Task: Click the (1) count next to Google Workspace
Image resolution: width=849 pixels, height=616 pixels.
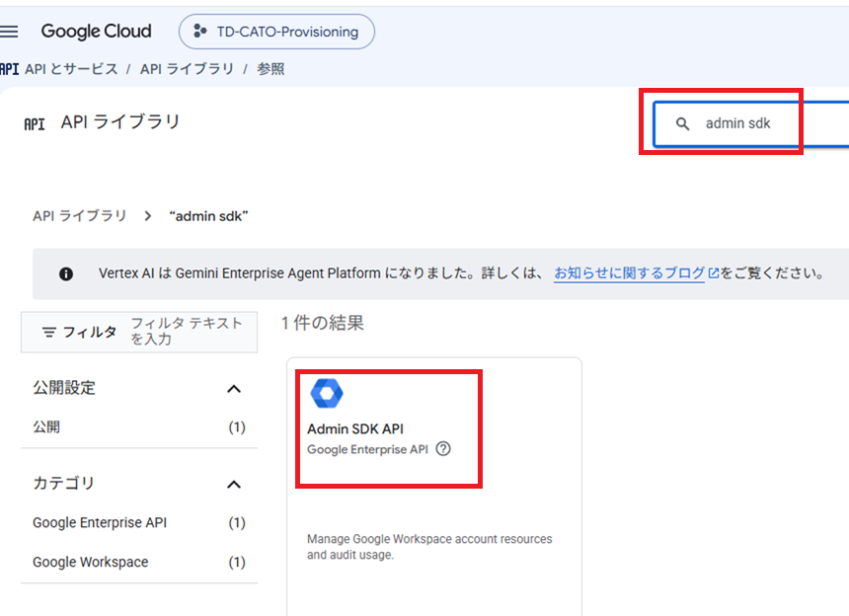Action: [237, 563]
